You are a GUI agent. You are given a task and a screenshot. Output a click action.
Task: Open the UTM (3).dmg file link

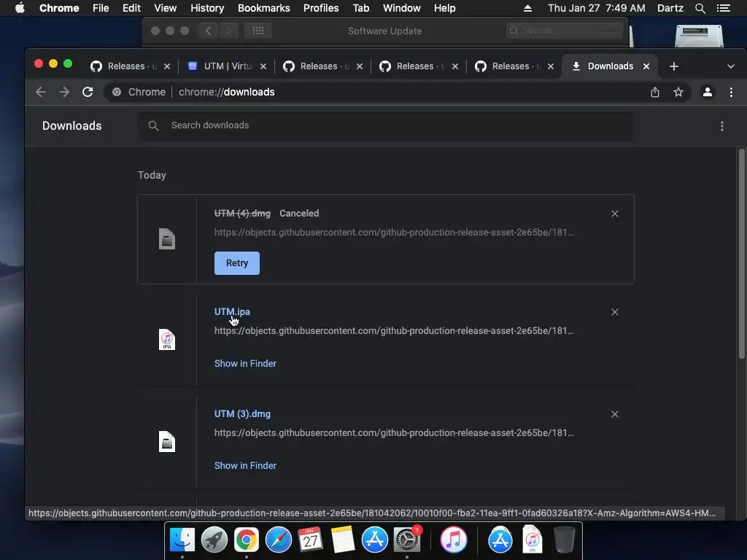[x=242, y=414]
